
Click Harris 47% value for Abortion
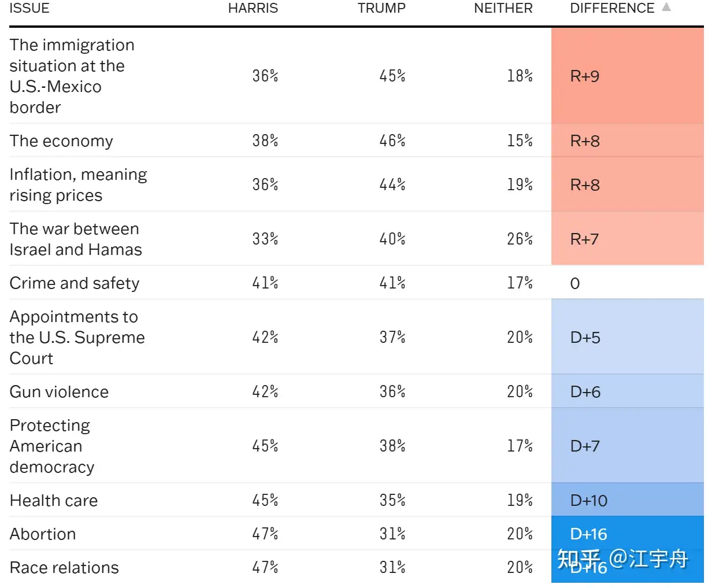265,534
